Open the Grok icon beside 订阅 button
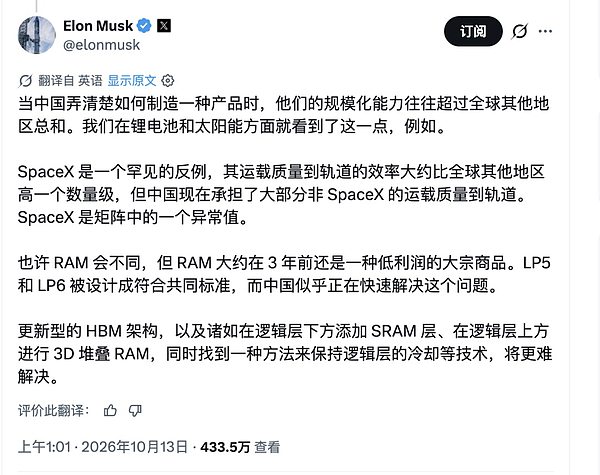Screen dimensions: 600x475 pyautogui.click(x=520, y=31)
